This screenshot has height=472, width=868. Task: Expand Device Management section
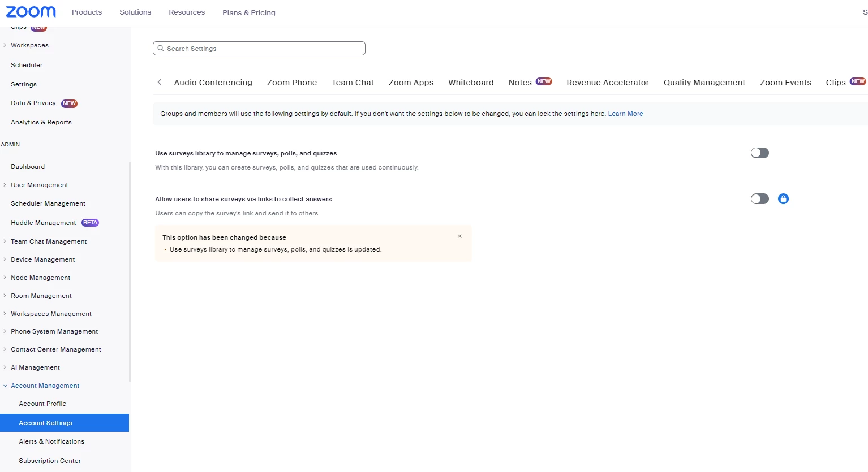(5, 259)
